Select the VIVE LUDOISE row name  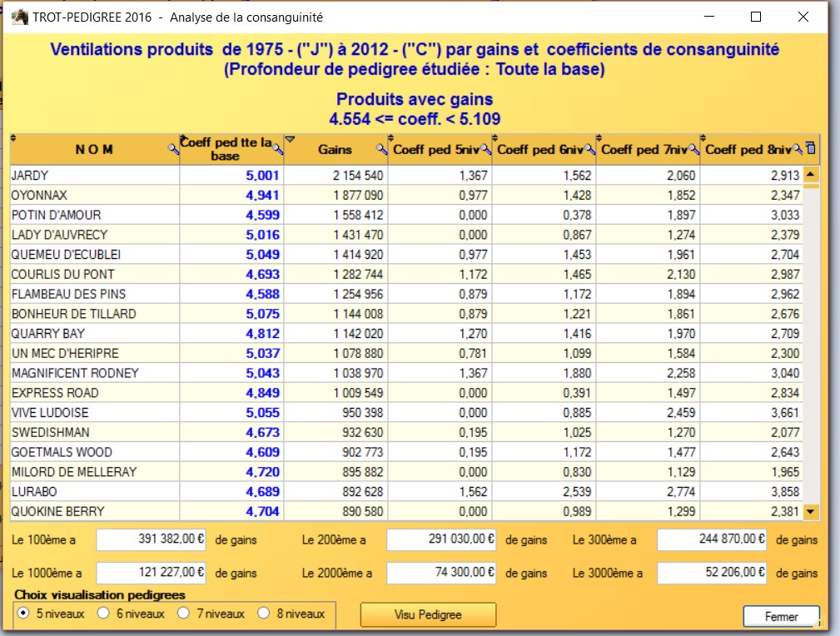[x=50, y=413]
